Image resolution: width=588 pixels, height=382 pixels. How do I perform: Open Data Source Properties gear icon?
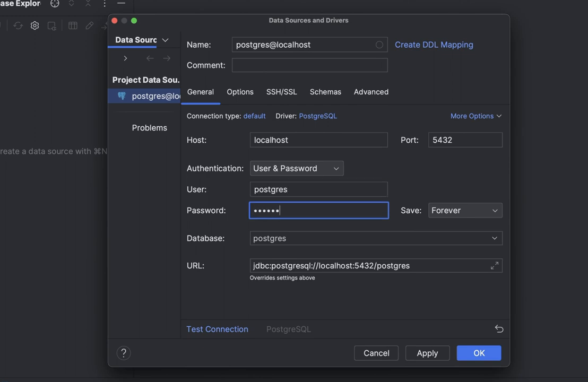coord(34,25)
